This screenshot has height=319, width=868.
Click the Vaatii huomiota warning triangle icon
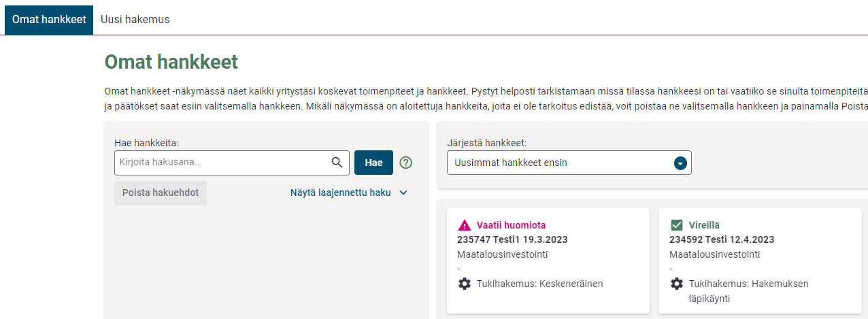[x=464, y=225]
